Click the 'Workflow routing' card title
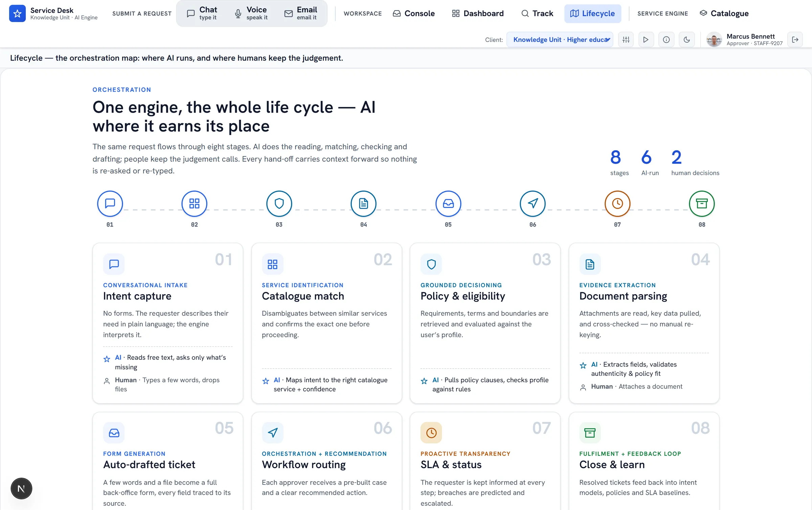The height and width of the screenshot is (510, 812). pyautogui.click(x=304, y=465)
